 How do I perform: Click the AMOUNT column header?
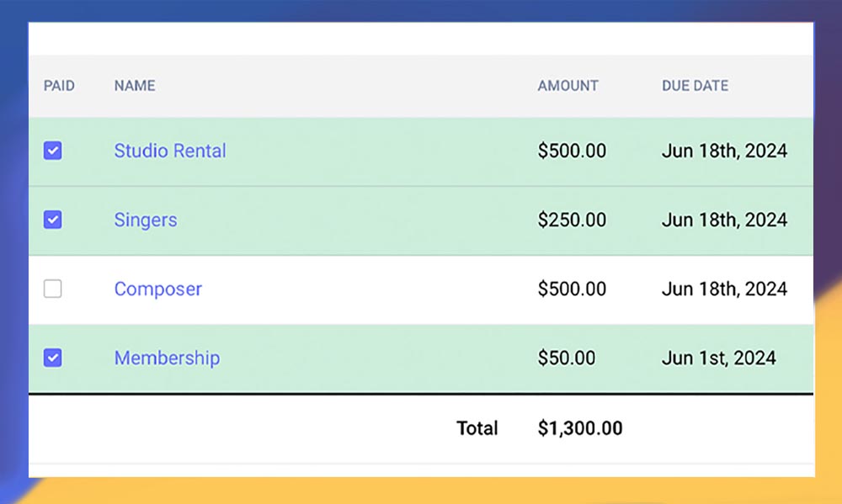click(568, 86)
